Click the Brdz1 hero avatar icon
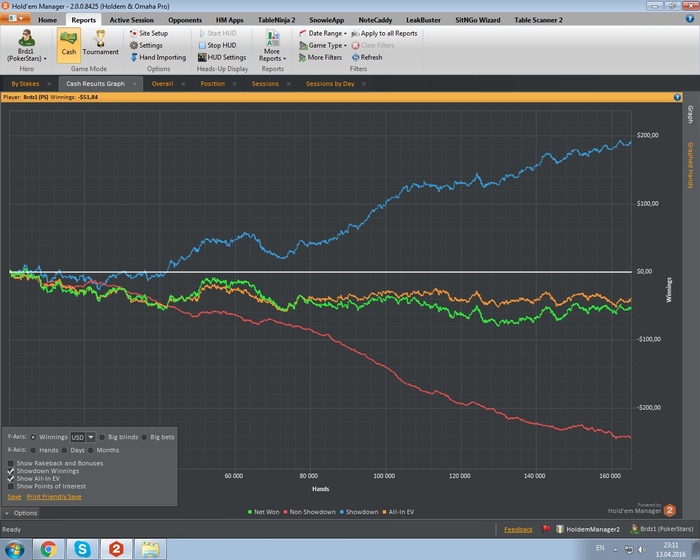This screenshot has width=700, height=560. [x=26, y=38]
